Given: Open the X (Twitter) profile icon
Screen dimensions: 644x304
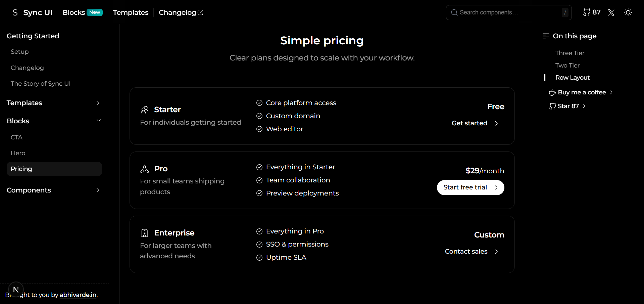Looking at the screenshot, I should point(611,12).
